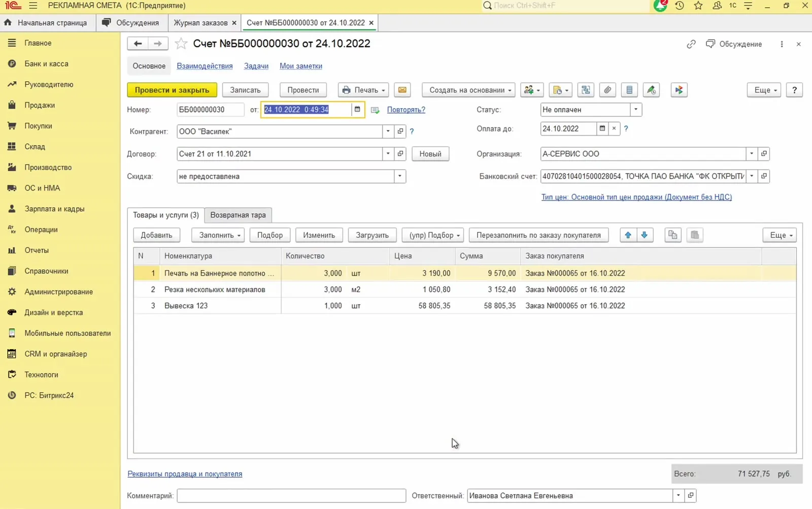Copy rows icon in table toolbar
Image resolution: width=812 pixels, height=509 pixels.
[672, 235]
